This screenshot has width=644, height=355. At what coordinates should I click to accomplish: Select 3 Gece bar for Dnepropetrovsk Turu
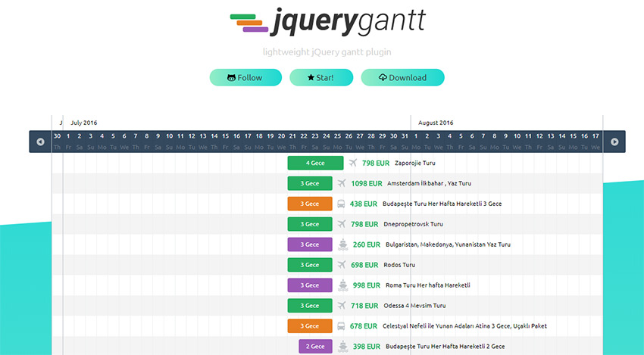point(310,224)
